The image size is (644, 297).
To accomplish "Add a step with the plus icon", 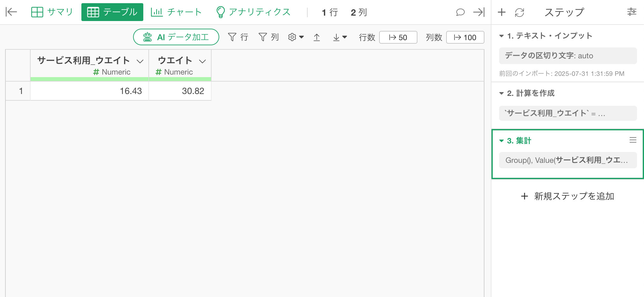I will [502, 12].
